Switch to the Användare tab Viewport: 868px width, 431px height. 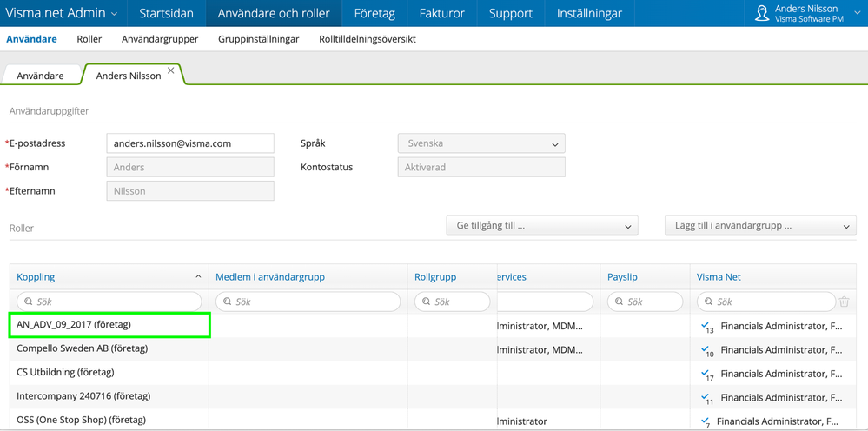[41, 76]
